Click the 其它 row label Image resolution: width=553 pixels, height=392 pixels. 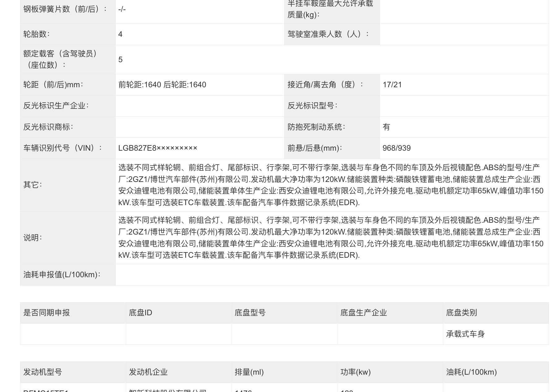(32, 185)
